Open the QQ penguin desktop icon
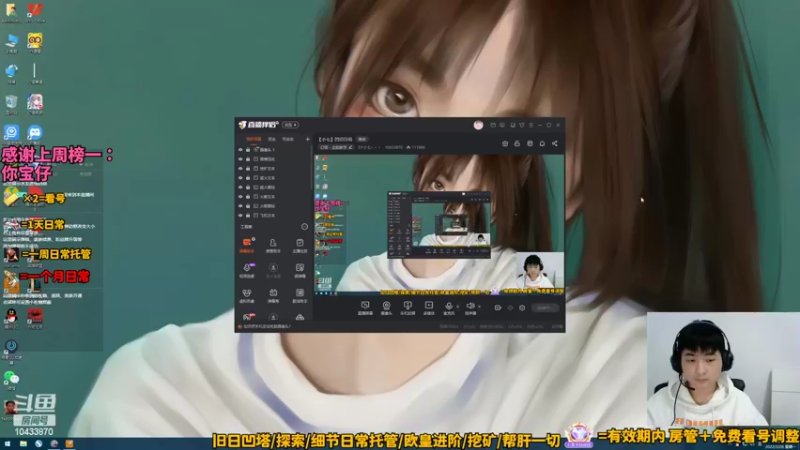The image size is (800, 450). pyautogui.click(x=11, y=318)
